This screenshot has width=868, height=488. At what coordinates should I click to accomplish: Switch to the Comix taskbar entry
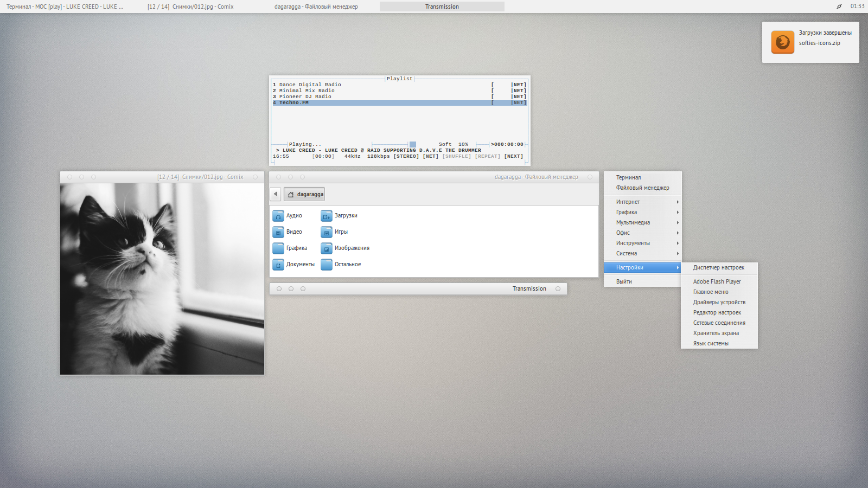pos(190,7)
